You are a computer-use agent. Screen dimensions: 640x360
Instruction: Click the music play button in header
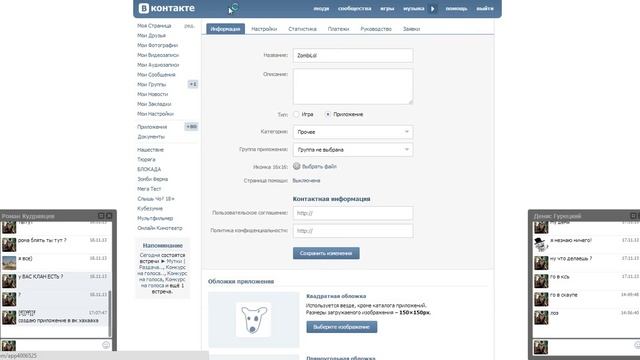point(433,9)
